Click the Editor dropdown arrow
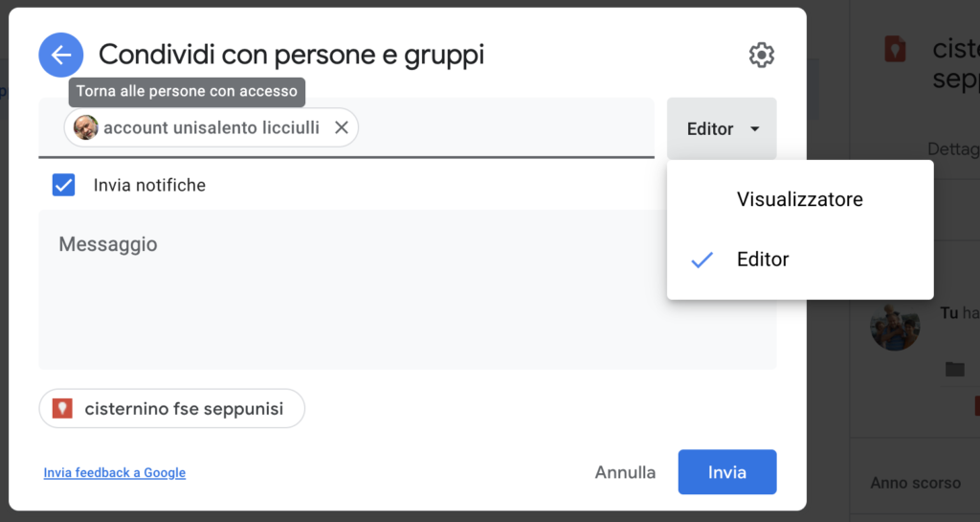Screen dimensions: 980x522 point(754,128)
